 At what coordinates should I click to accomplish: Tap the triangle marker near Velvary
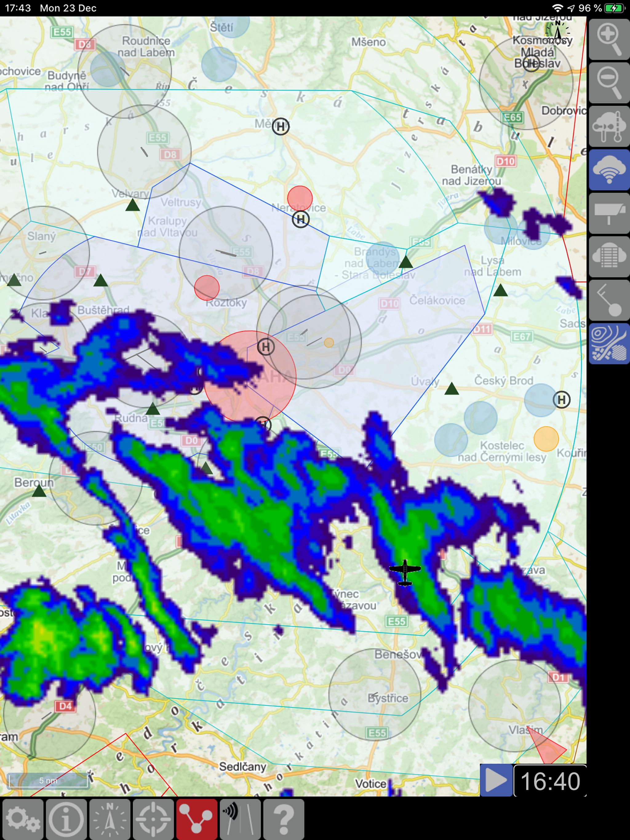click(133, 205)
